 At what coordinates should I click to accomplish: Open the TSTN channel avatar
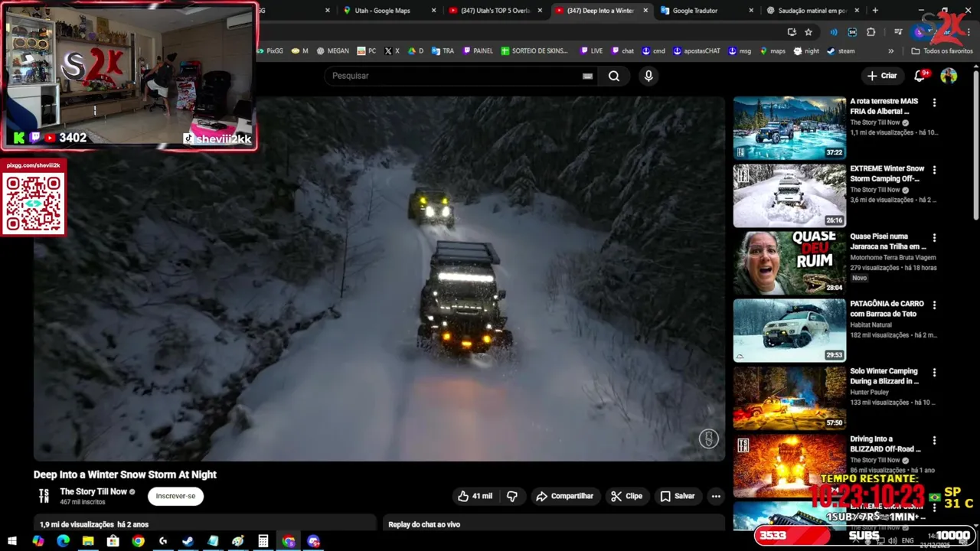[x=44, y=496]
